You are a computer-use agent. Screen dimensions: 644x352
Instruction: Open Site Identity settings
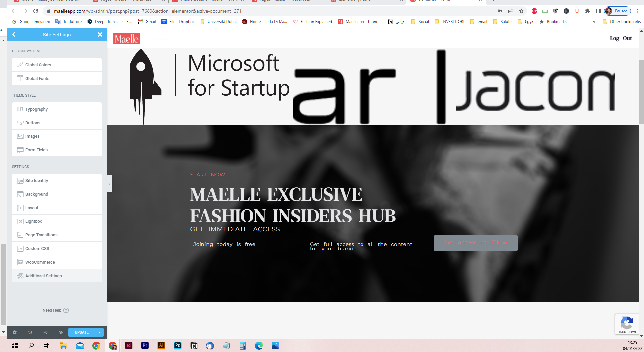57,180
